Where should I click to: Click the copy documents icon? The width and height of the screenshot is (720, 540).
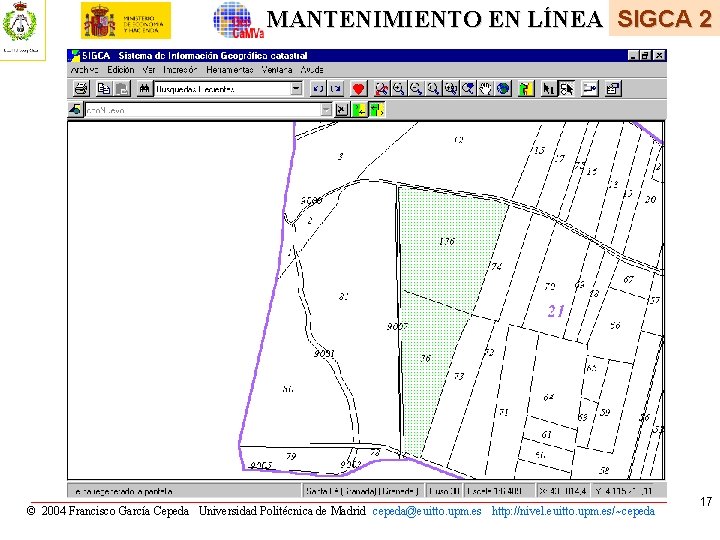pyautogui.click(x=104, y=88)
